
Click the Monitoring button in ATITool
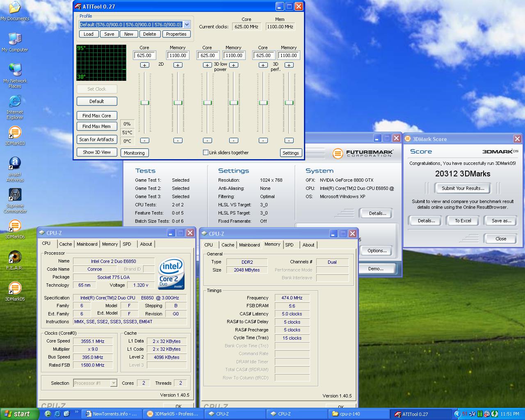pyautogui.click(x=134, y=153)
